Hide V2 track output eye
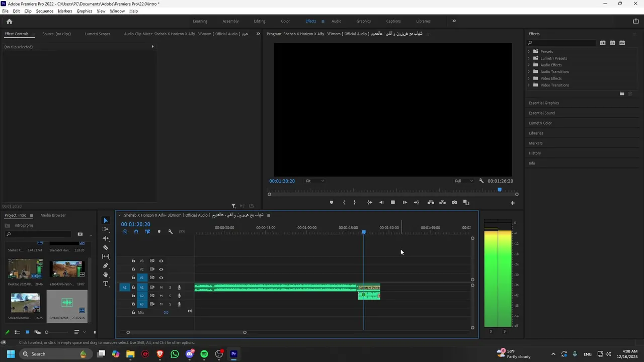The height and width of the screenshot is (362, 644). point(161,269)
